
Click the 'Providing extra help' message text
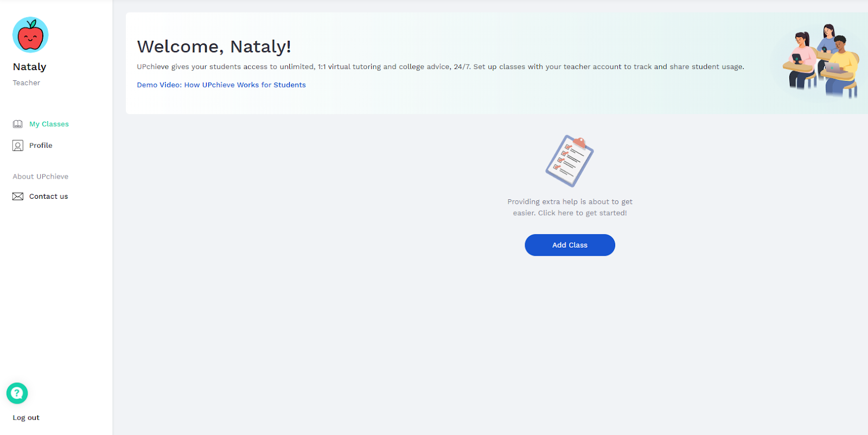pos(570,207)
